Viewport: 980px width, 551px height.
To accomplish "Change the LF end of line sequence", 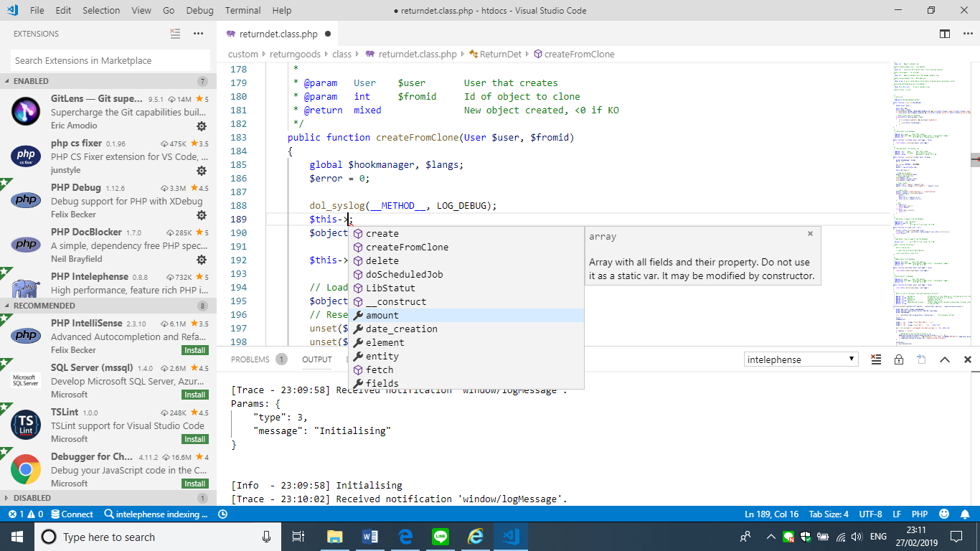I will 897,514.
